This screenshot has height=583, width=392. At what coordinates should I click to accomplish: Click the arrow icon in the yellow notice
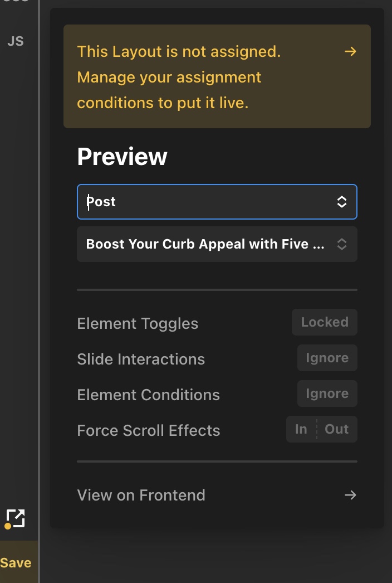coord(350,51)
